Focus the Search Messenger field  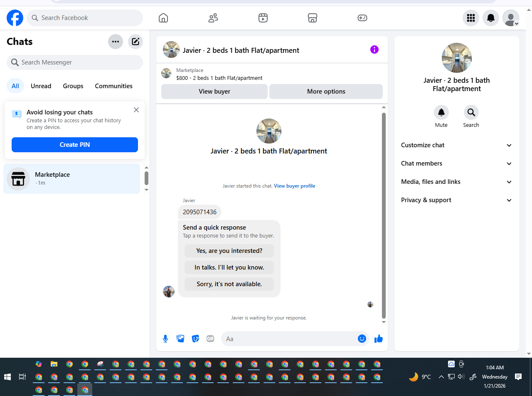coord(75,62)
